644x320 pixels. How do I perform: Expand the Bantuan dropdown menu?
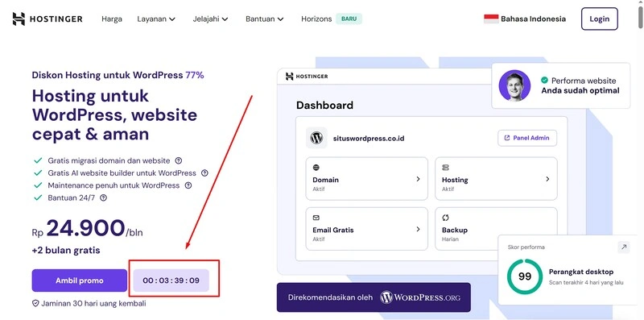[265, 19]
